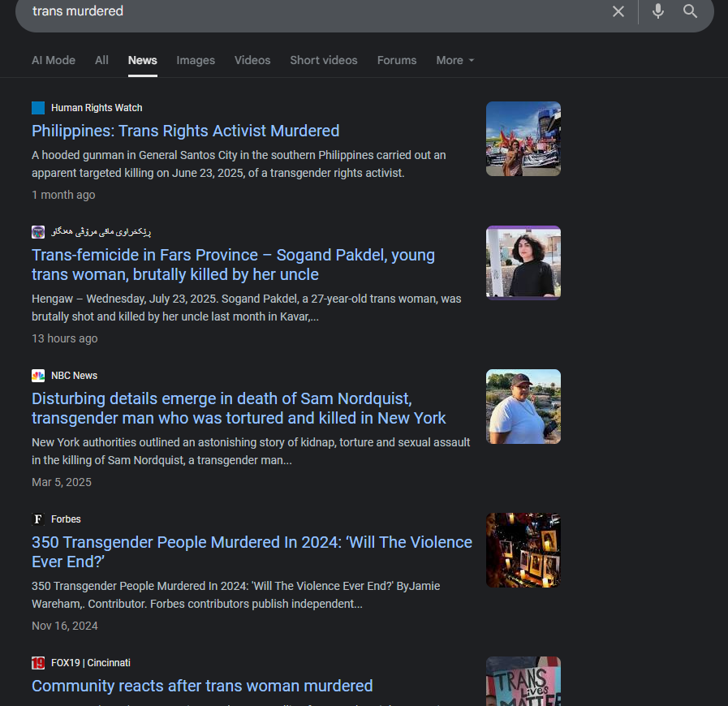Submit search with the magnifying glass icon
This screenshot has width=728, height=706.
click(691, 11)
